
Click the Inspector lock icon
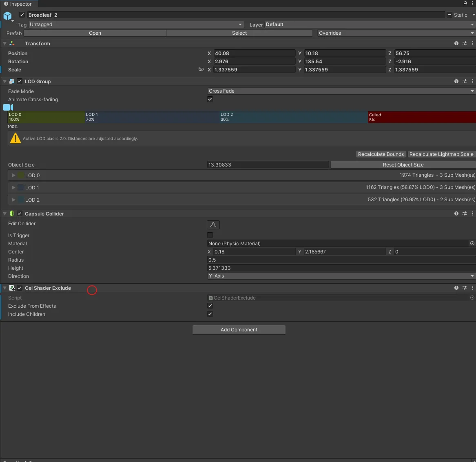pyautogui.click(x=465, y=3)
